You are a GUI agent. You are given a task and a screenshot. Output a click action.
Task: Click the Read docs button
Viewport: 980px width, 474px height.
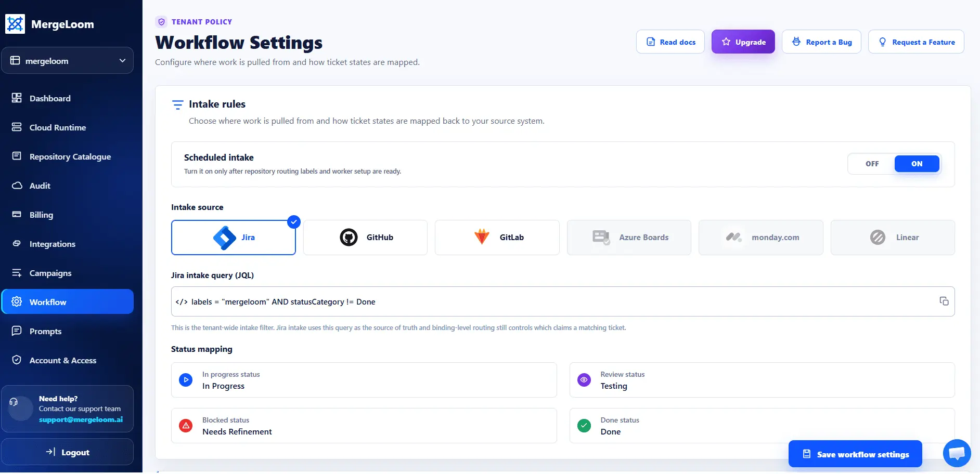coord(670,42)
